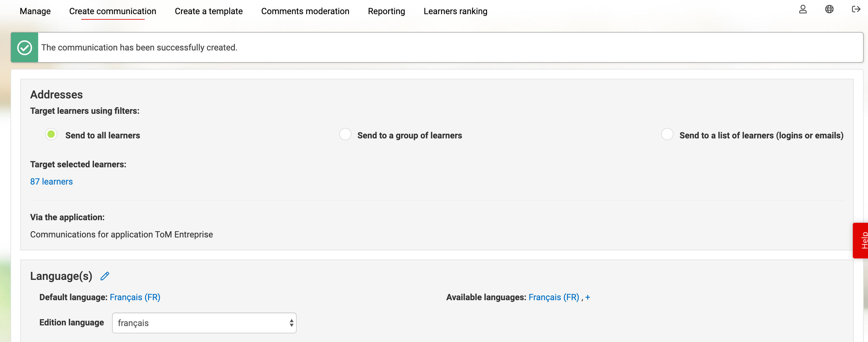Viewport: 868px width, 342px height.
Task: Open Learners ranking
Action: pos(455,11)
